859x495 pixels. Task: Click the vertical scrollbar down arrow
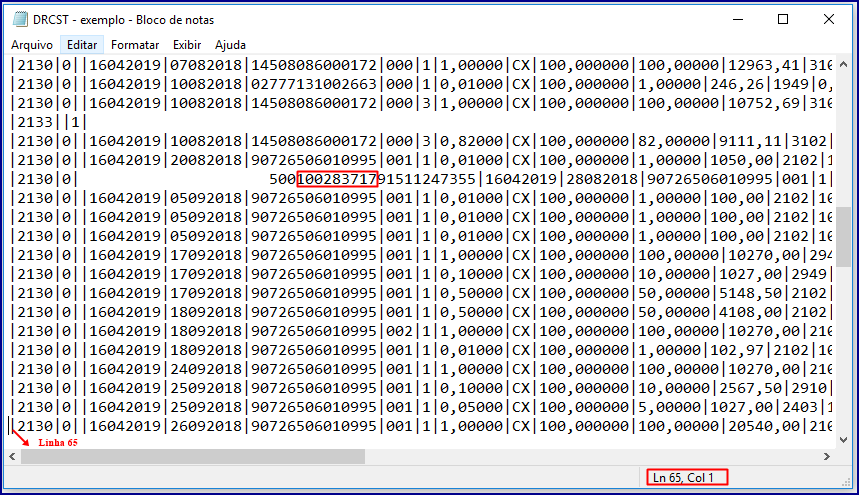[844, 440]
